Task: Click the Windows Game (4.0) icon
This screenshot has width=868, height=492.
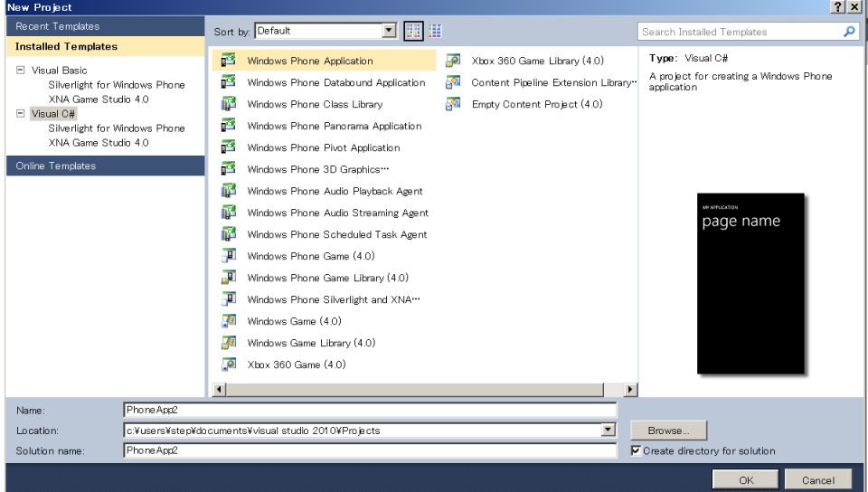Action: (228, 320)
